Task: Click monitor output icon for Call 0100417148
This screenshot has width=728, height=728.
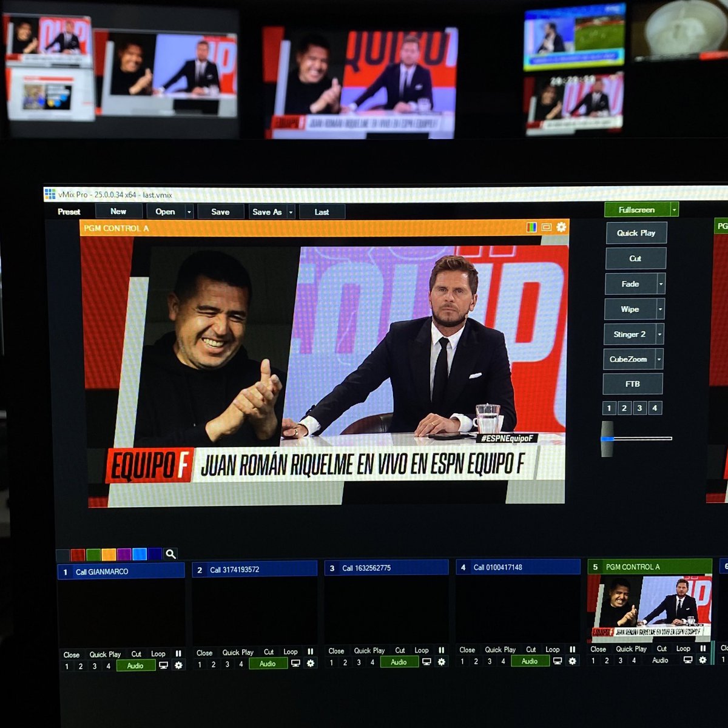Action: (558, 661)
